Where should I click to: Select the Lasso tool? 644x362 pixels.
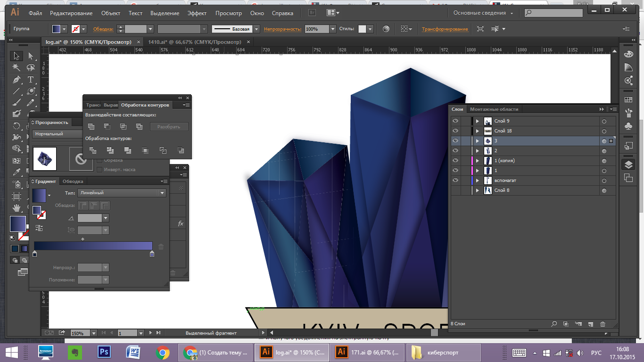[x=31, y=67]
